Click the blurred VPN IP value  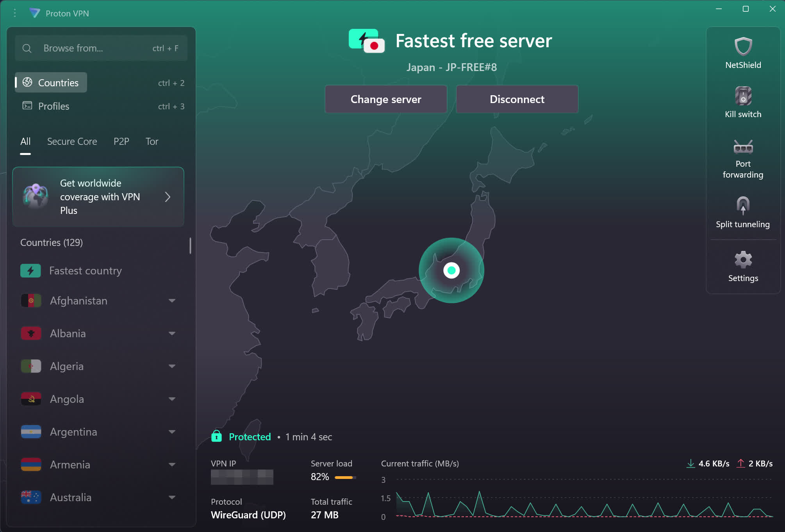(242, 477)
